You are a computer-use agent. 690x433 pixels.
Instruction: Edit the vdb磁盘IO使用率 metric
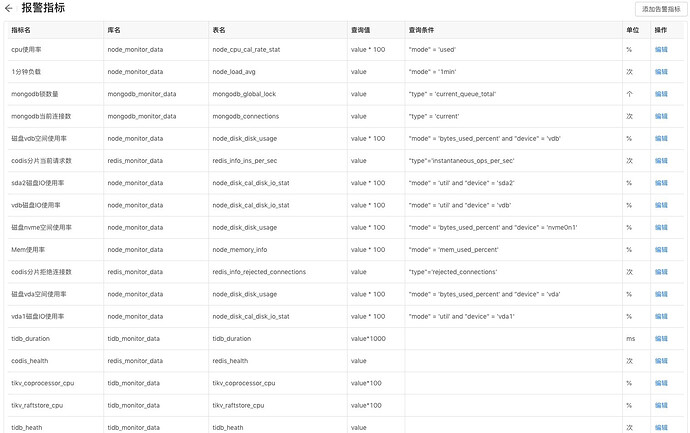661,205
